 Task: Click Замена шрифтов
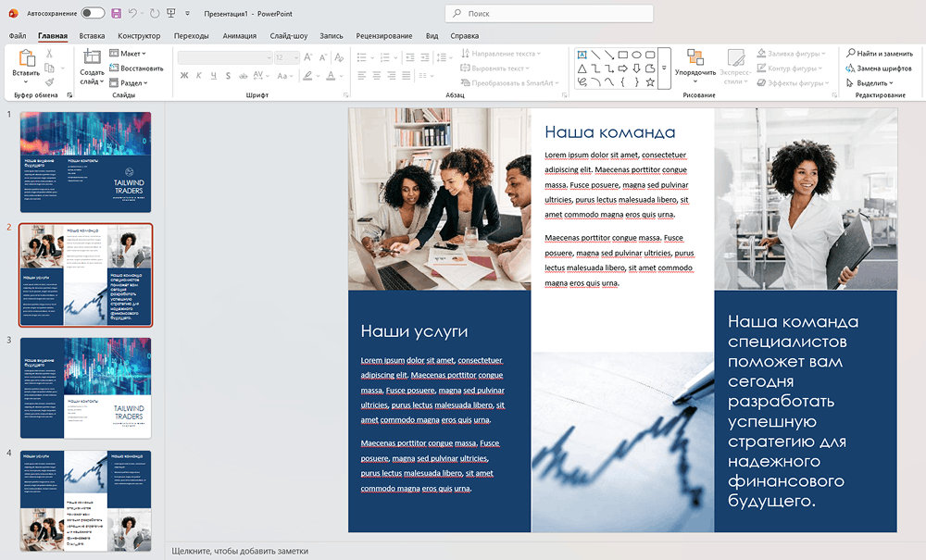tap(879, 68)
